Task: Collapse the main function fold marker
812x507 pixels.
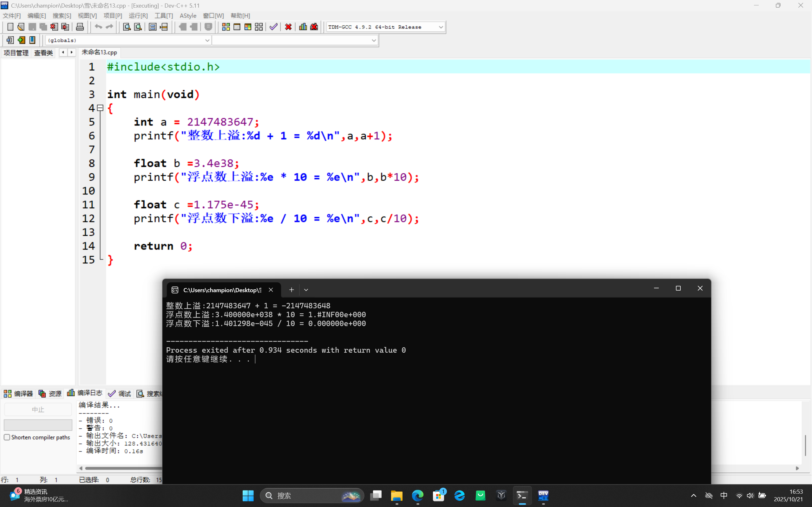Action: tap(100, 108)
